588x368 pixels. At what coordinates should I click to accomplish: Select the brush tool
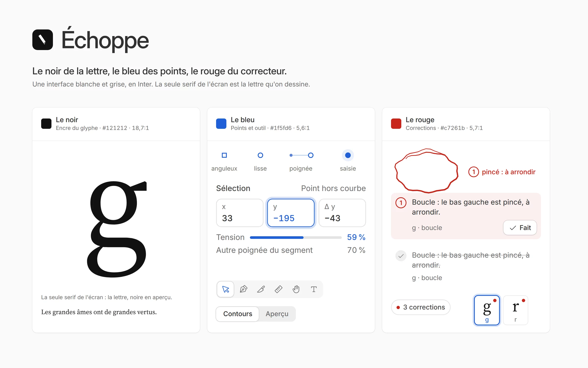(x=261, y=289)
